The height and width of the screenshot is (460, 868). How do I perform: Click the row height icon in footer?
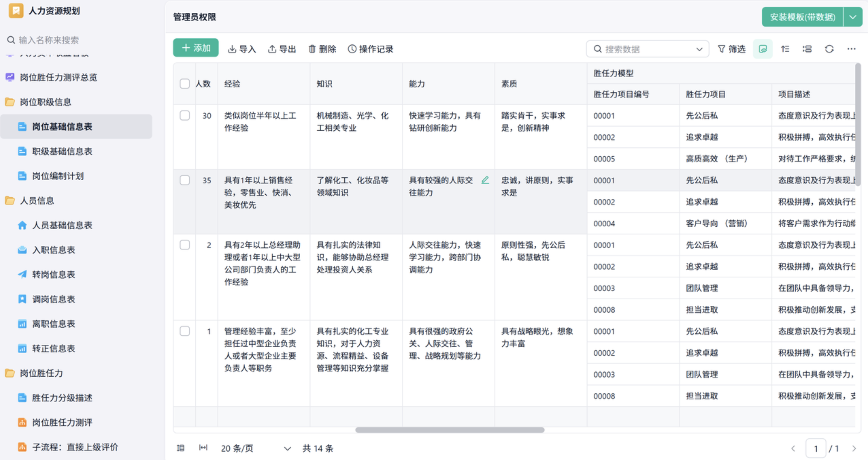(x=181, y=448)
